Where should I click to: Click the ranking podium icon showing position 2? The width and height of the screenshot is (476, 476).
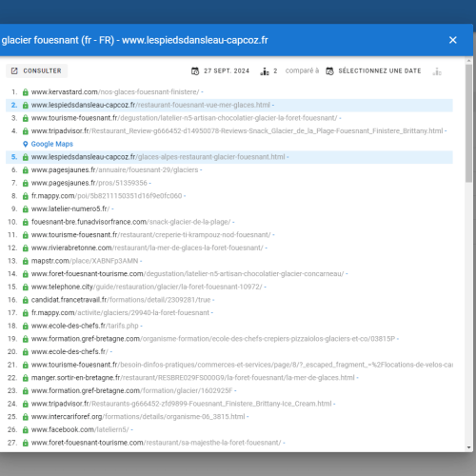pyautogui.click(x=265, y=71)
